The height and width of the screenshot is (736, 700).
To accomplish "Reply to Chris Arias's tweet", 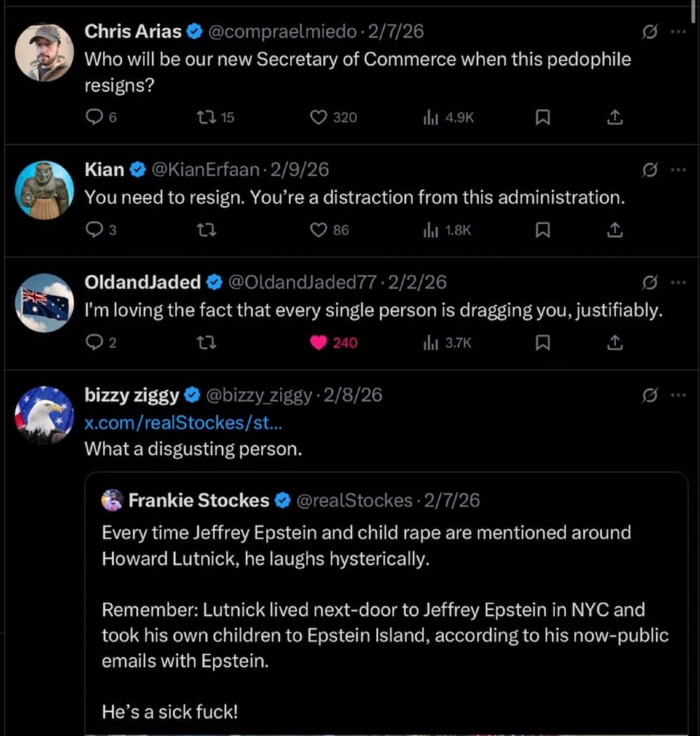I will click(x=94, y=118).
